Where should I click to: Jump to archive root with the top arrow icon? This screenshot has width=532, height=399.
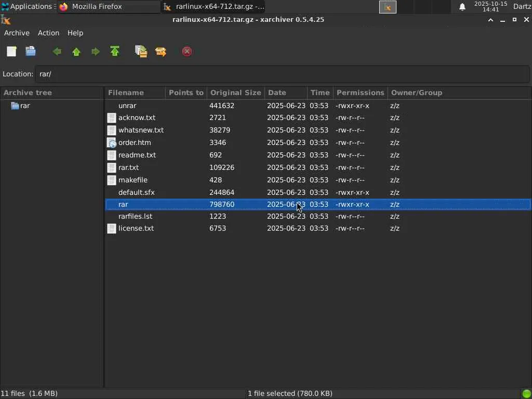tap(115, 51)
